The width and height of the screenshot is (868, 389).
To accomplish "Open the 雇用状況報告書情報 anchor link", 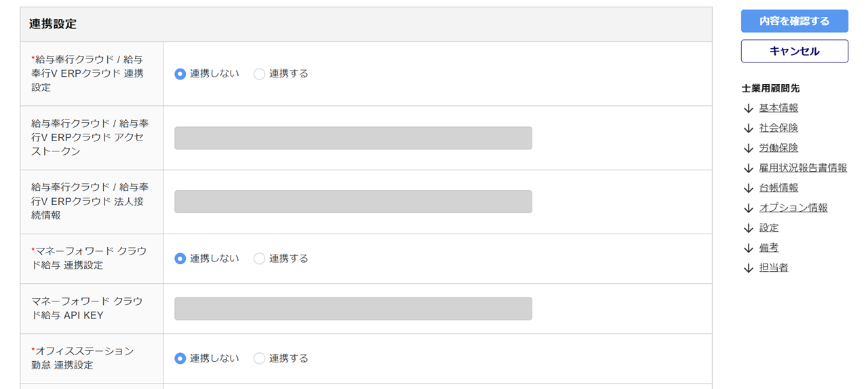I will 803,168.
